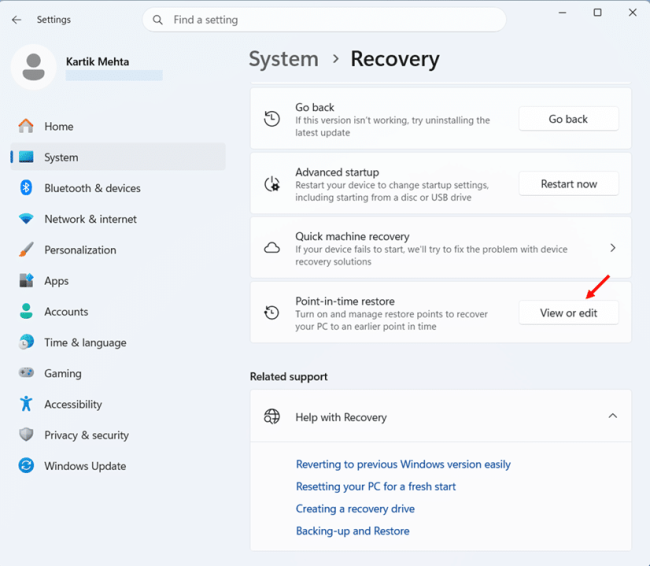Click the Windows Update sync icon
The image size is (650, 566).
pos(26,466)
